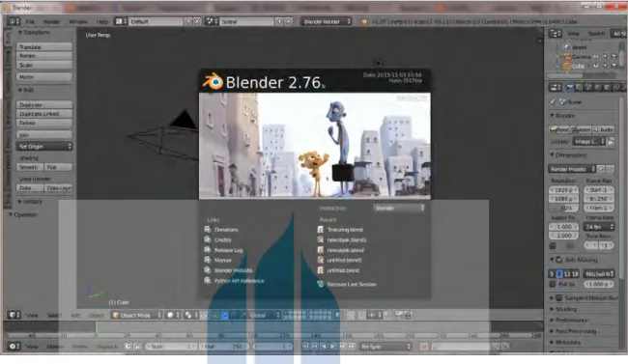Open the Interaction preset dropdown on splash
The height and width of the screenshot is (364, 628).
[x=399, y=208]
